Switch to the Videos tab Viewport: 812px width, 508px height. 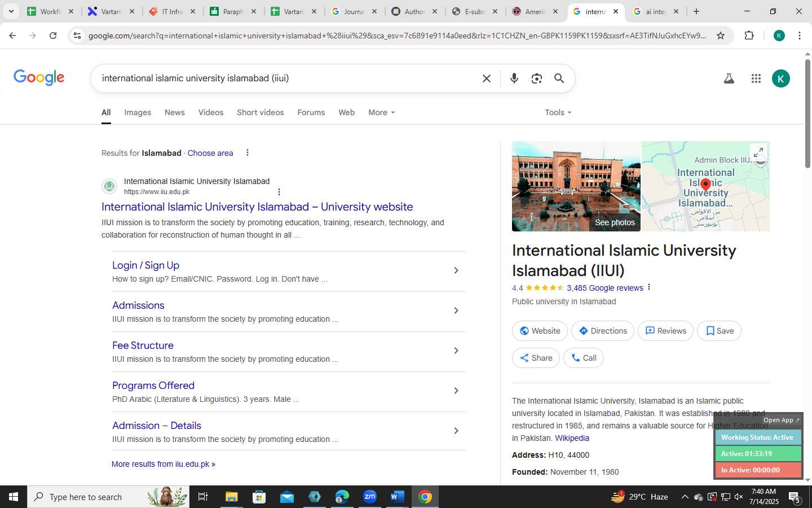pos(211,112)
